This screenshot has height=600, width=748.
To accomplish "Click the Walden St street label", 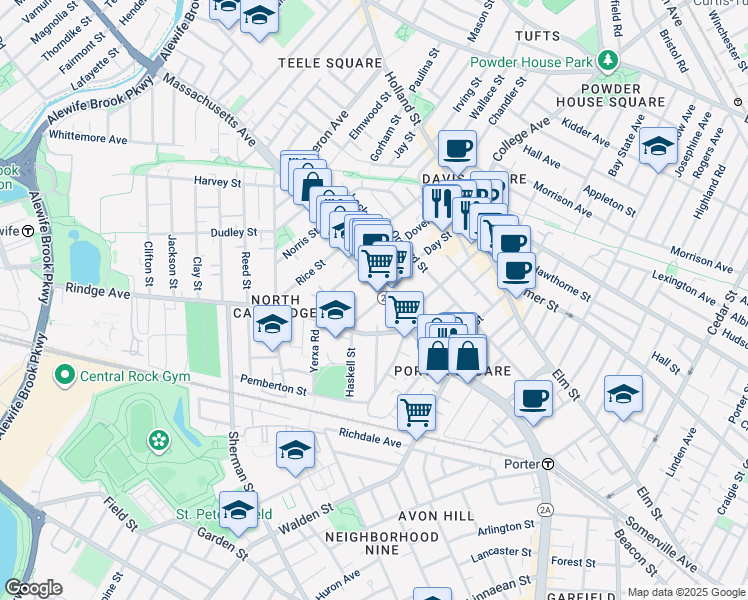I will [x=305, y=518].
